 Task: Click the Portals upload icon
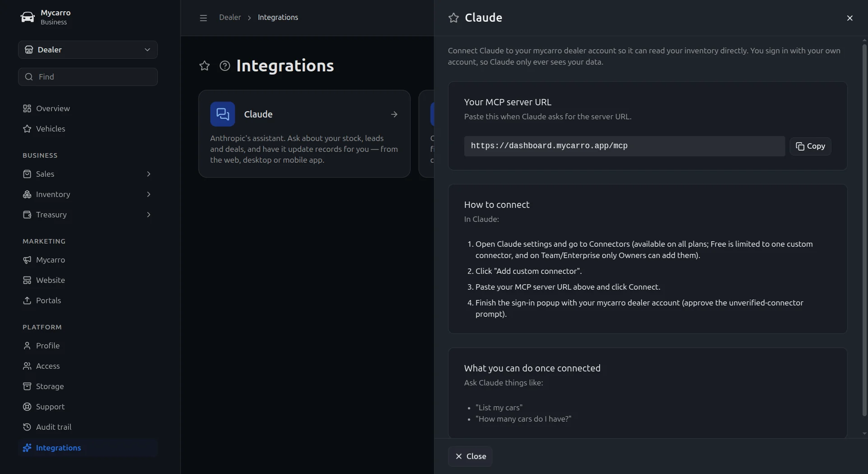point(27,300)
